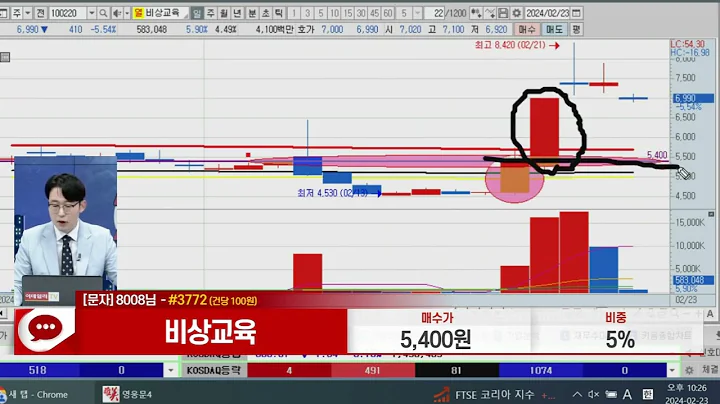Open the 영웅문4 taskbar app
The height and width of the screenshot is (404, 720).
point(127,394)
